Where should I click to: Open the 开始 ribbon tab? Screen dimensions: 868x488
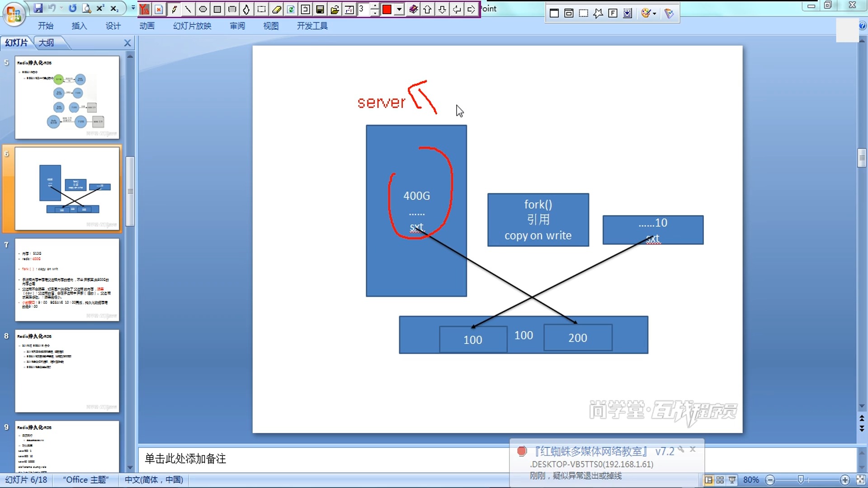46,26
